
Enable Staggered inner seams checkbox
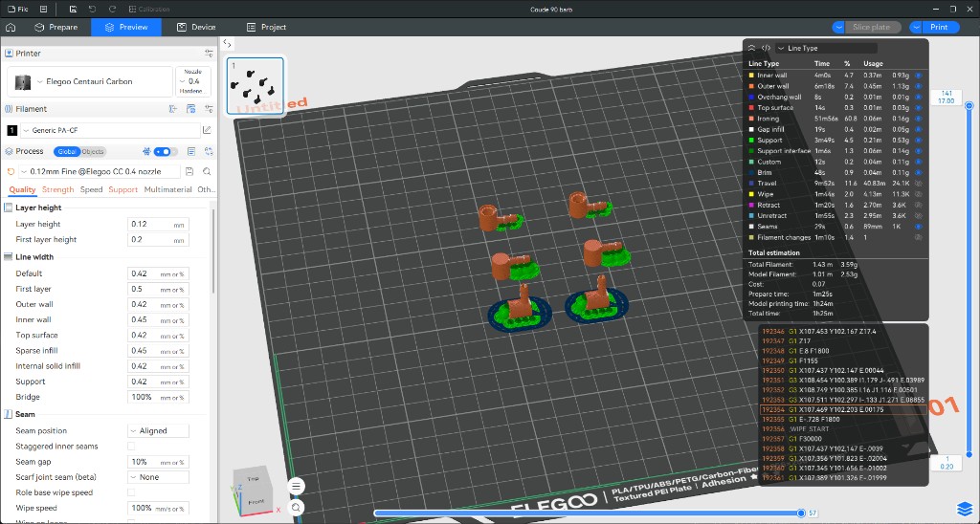point(131,447)
